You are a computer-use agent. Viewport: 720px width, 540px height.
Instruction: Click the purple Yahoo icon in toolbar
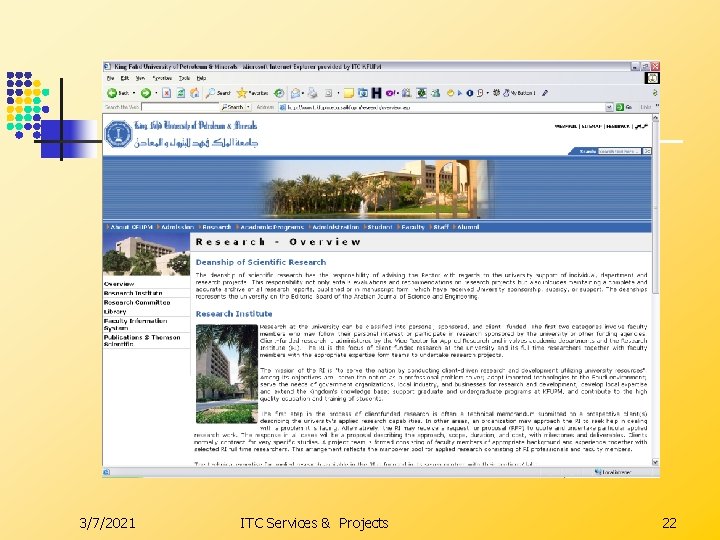point(390,93)
